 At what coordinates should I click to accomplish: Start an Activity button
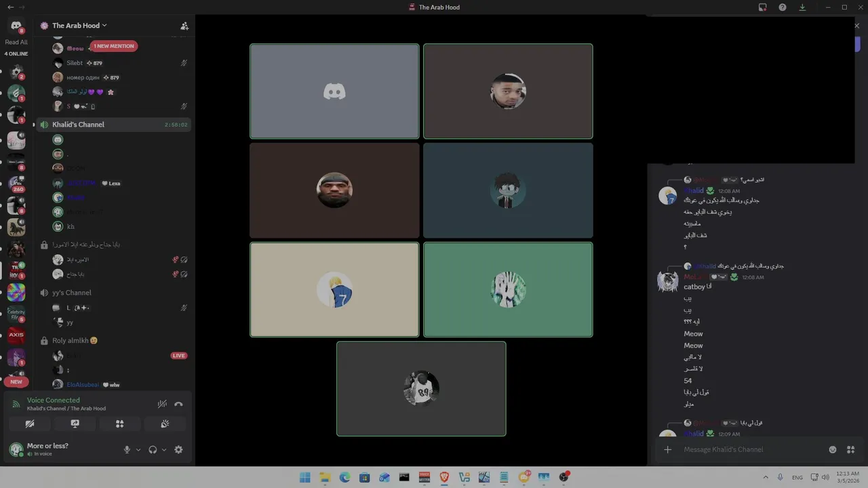[119, 424]
